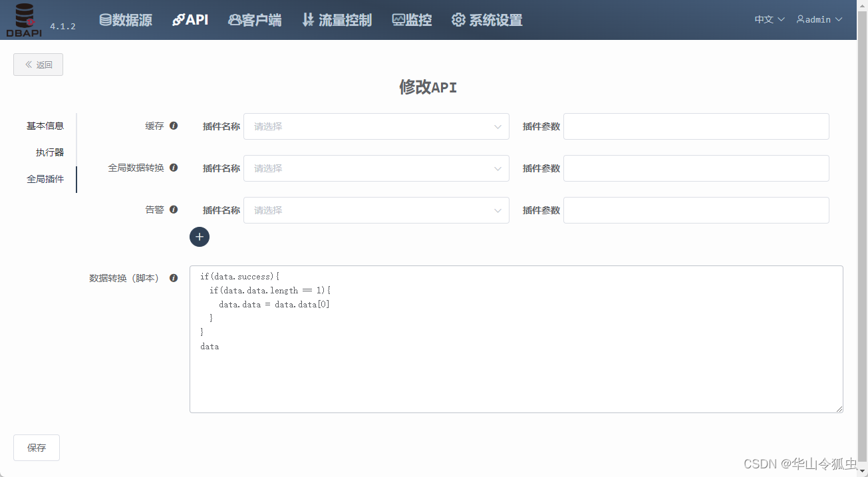Image resolution: width=868 pixels, height=477 pixels.
Task: Click the 保存 save button
Action: tap(36, 447)
